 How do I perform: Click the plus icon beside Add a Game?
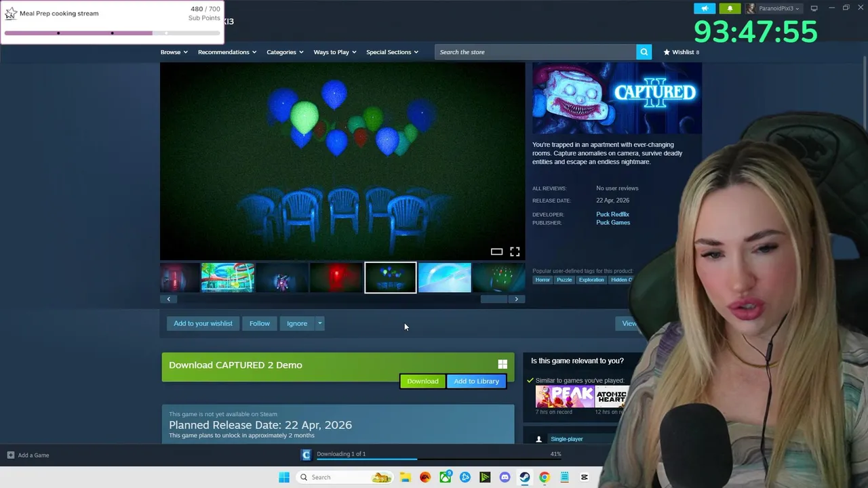(x=10, y=455)
